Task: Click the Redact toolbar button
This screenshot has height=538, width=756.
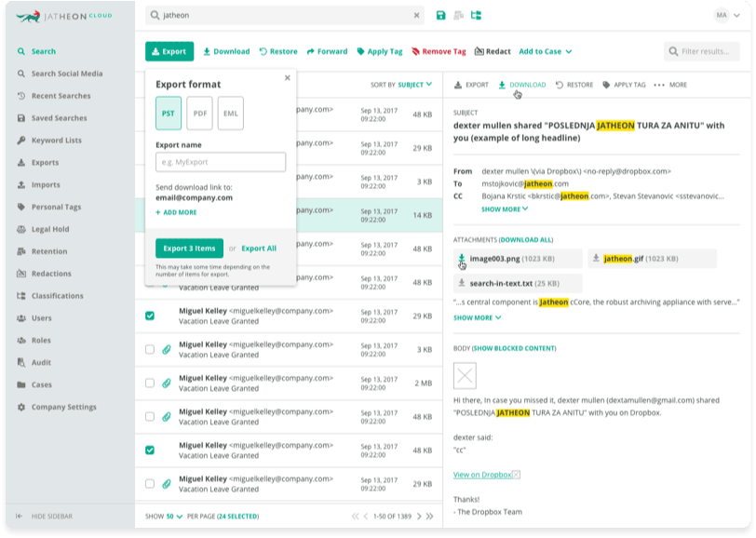Action: pyautogui.click(x=493, y=51)
